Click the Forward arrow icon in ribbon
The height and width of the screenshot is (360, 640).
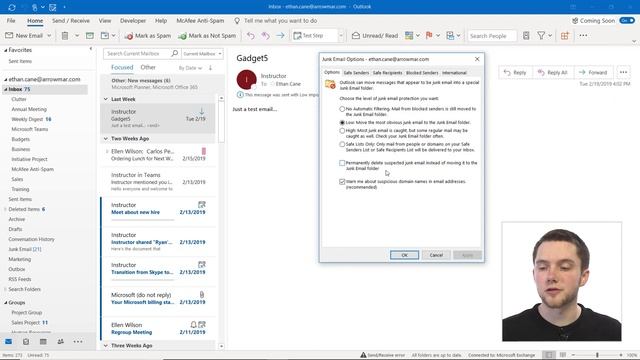tap(280, 36)
